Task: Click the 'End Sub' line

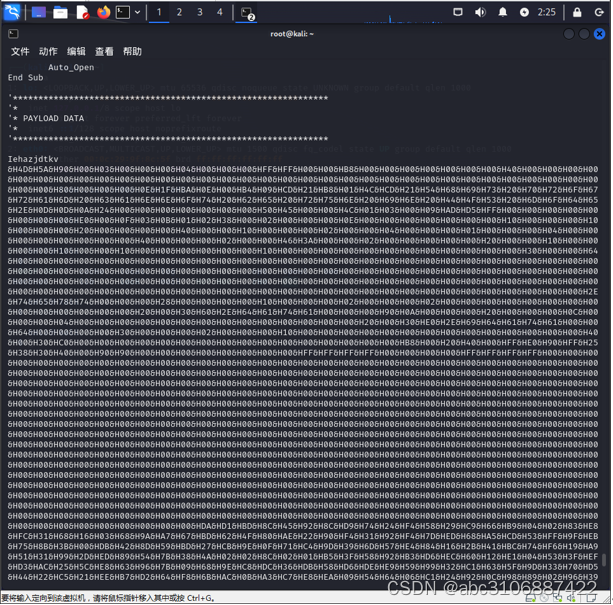Action: click(x=25, y=77)
